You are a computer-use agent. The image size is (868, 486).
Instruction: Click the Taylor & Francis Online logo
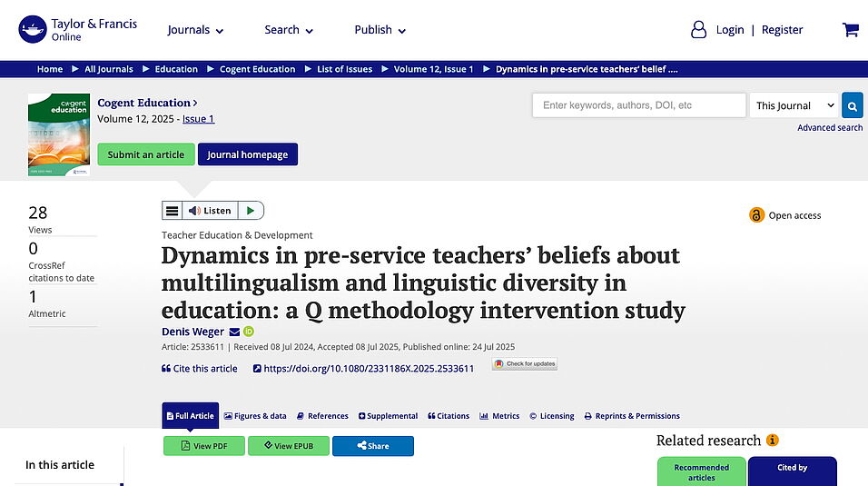pyautogui.click(x=78, y=30)
